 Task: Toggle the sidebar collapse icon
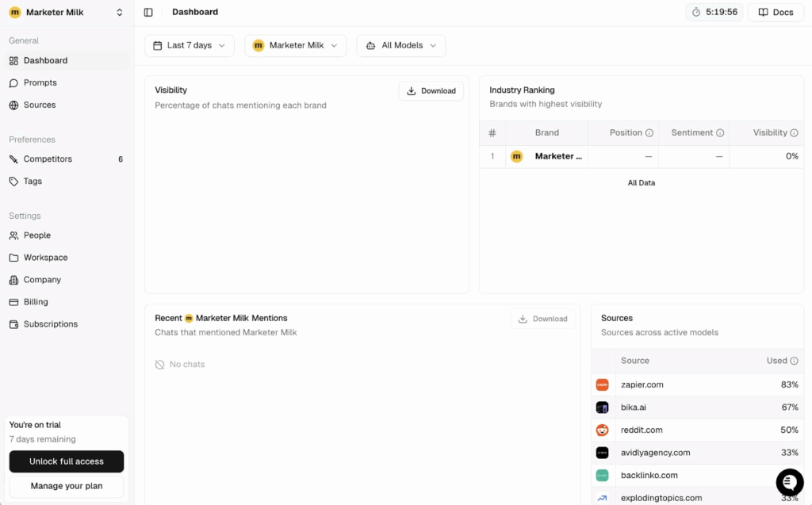tap(148, 13)
